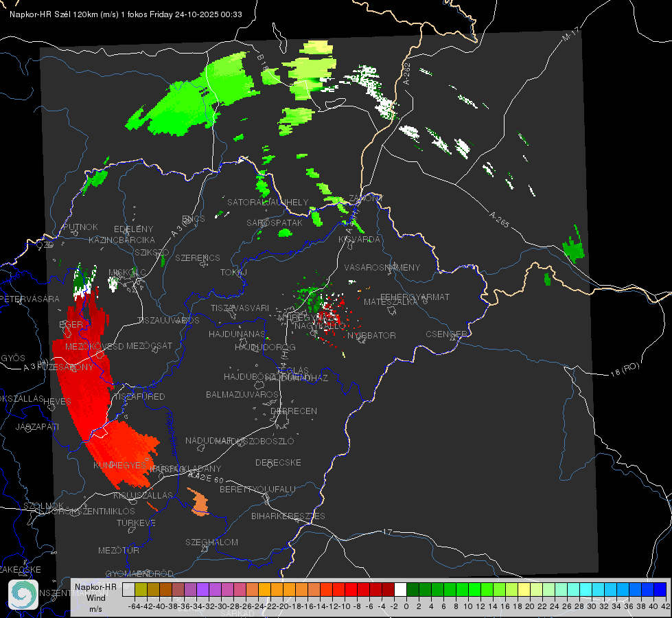
Task: Click the HEVES town label
Action: point(58,402)
